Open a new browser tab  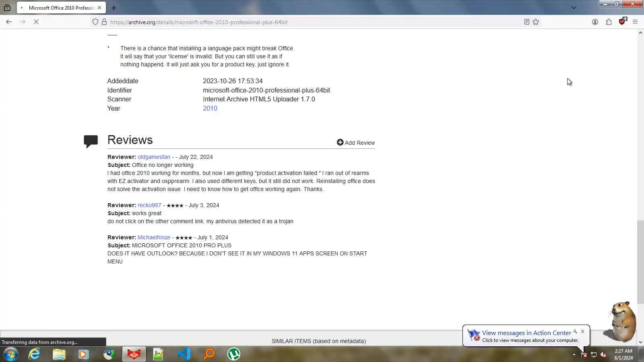pyautogui.click(x=114, y=8)
